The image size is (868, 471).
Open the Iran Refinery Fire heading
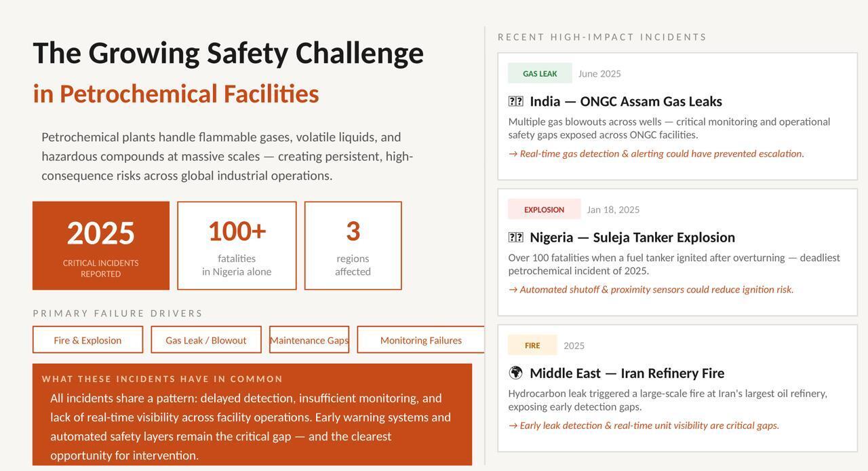pyautogui.click(x=627, y=373)
